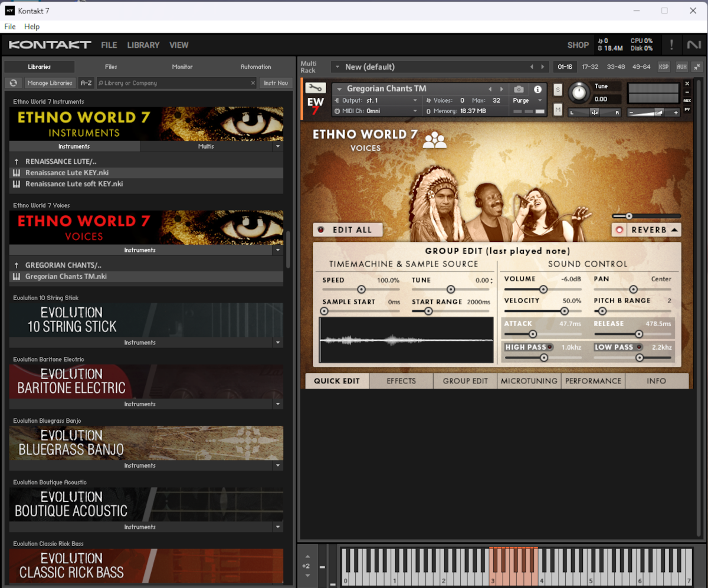The height and width of the screenshot is (588, 708).
Task: Click the SPEED slider handle
Action: click(361, 290)
